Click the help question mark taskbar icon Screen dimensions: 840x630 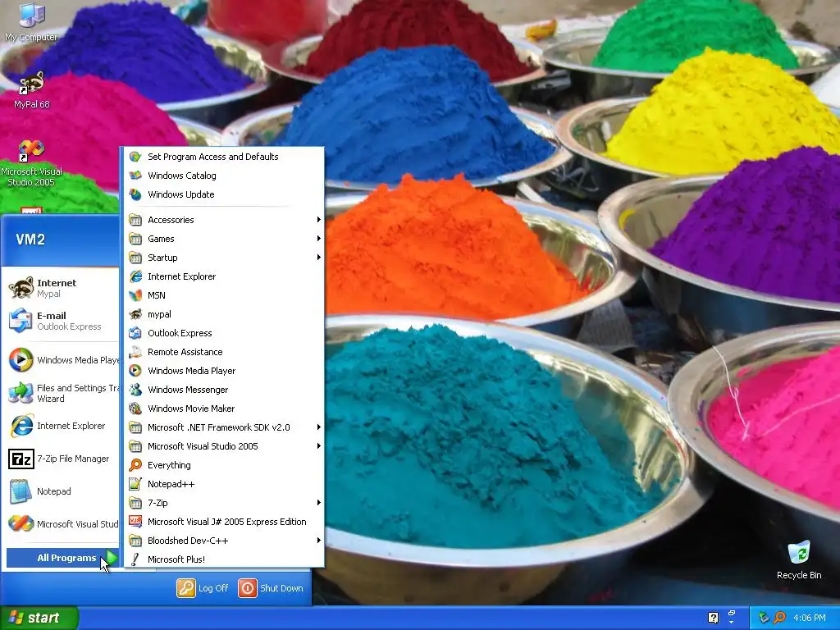713,618
